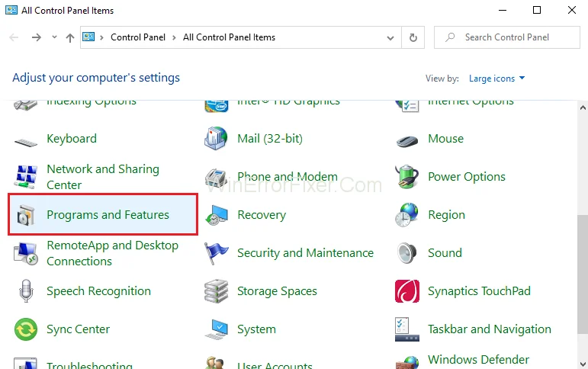The image size is (588, 369).
Task: Open the Programs and Features icon
Action: coord(27,216)
